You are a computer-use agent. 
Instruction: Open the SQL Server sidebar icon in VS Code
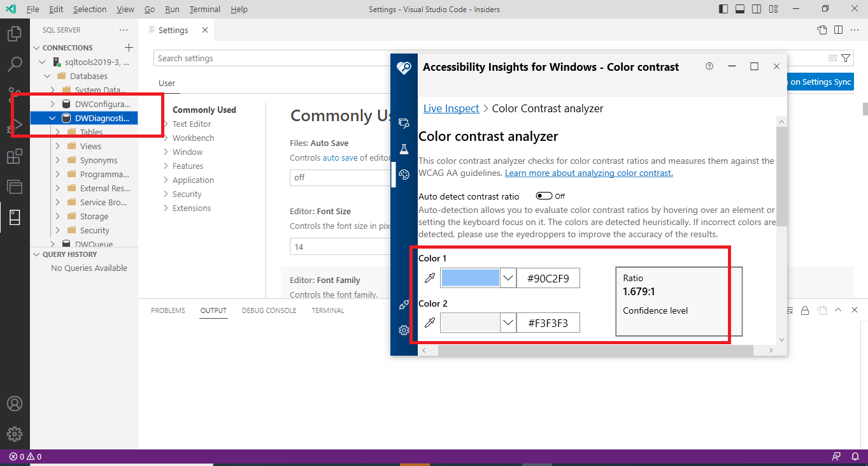click(x=15, y=217)
